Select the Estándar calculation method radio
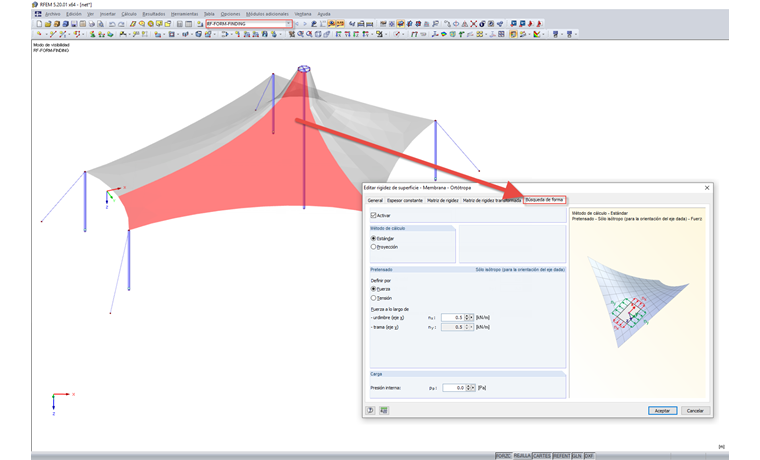The width and height of the screenshot is (760, 460). (373, 238)
